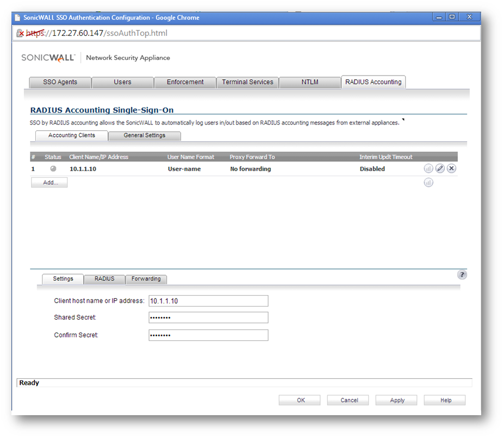The image size is (504, 438).
Task: Click the insecure HTTPS warning icon in address bar
Action: coord(20,33)
